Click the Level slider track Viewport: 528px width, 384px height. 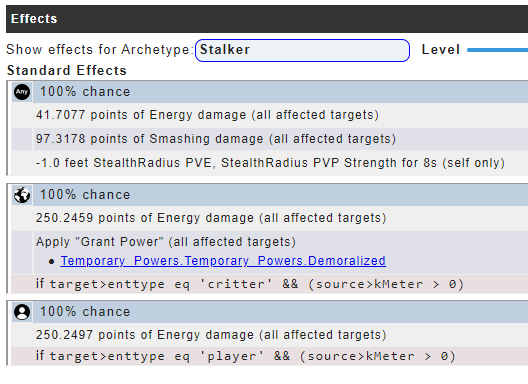[498, 50]
